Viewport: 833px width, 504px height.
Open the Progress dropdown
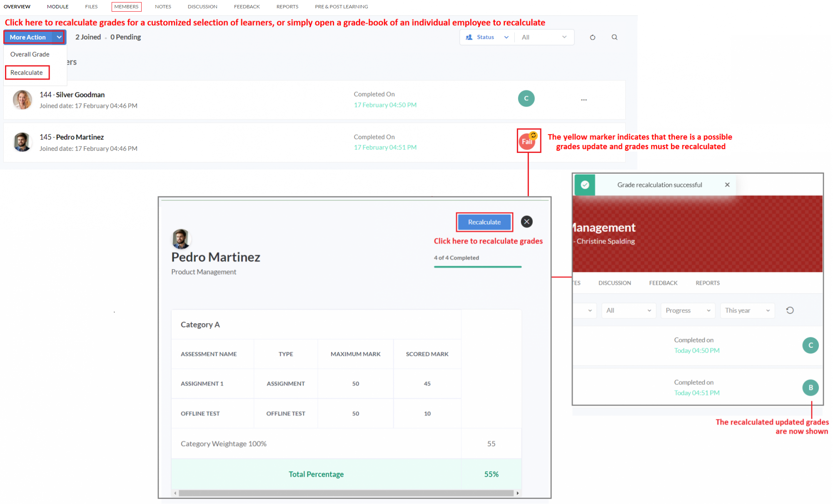click(688, 310)
